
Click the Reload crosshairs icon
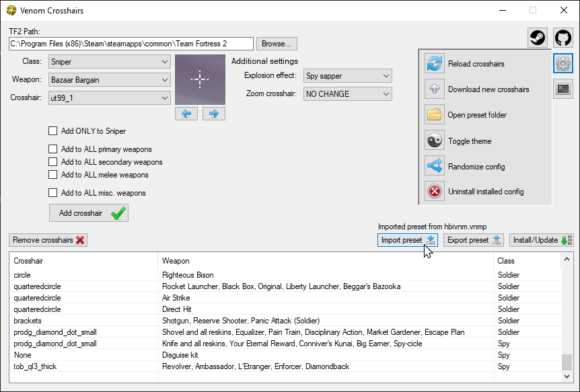tap(434, 63)
